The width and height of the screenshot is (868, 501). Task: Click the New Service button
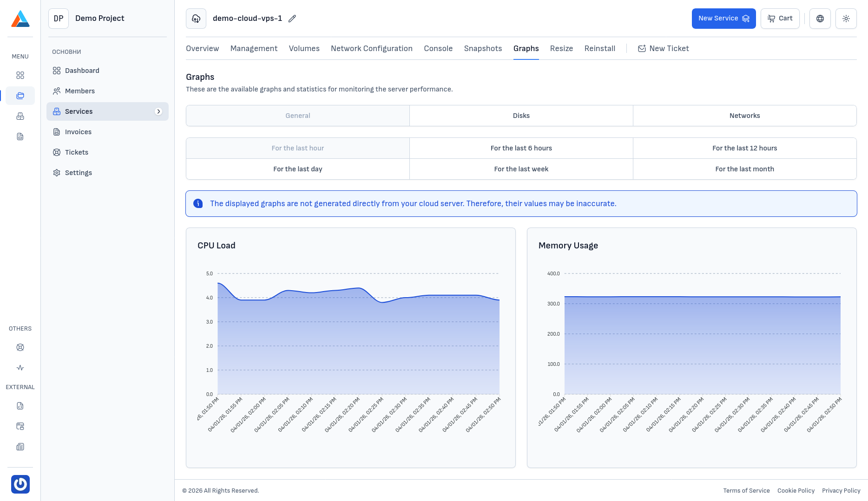point(723,19)
